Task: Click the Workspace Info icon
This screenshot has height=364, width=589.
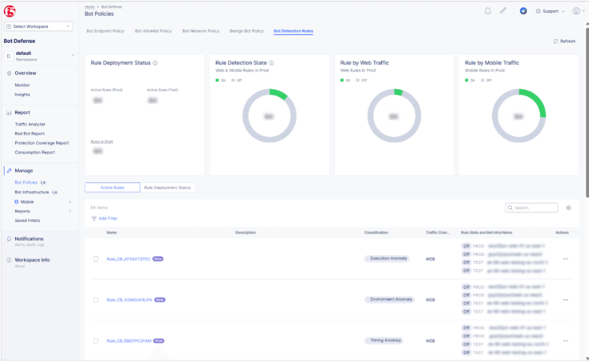Action: tap(9, 260)
